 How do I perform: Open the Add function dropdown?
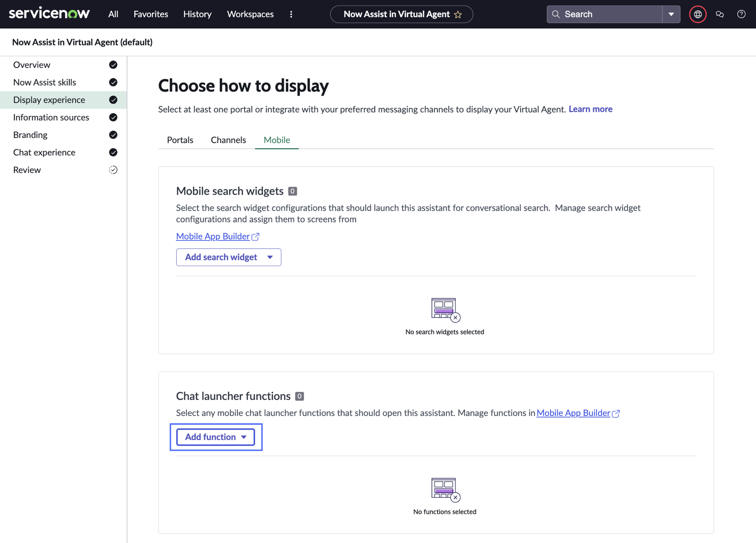point(215,437)
